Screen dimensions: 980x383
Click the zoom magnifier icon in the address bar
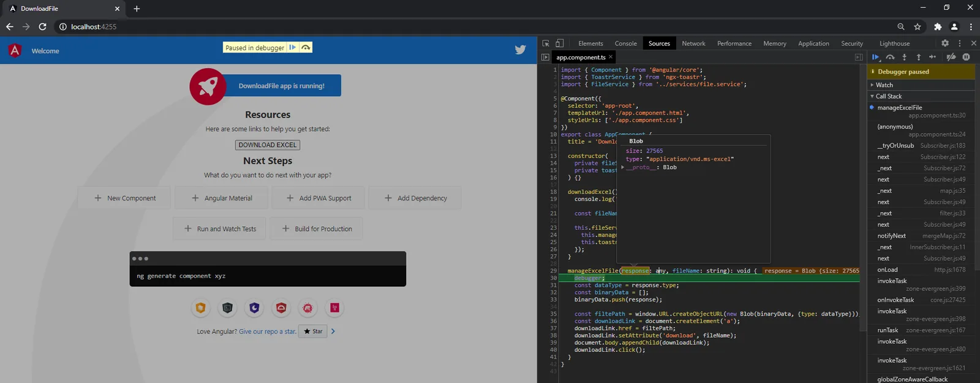pyautogui.click(x=901, y=26)
